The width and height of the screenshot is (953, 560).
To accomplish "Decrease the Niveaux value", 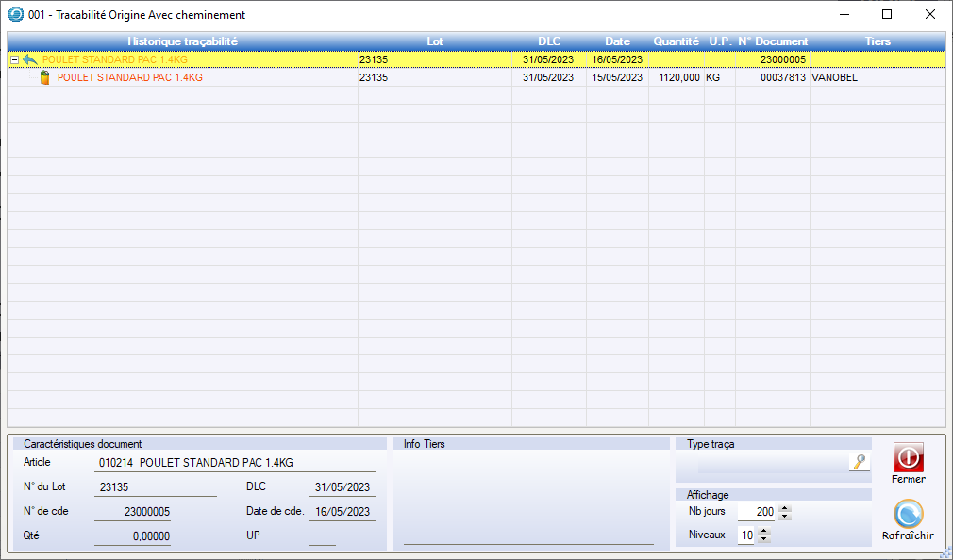I will point(764,539).
